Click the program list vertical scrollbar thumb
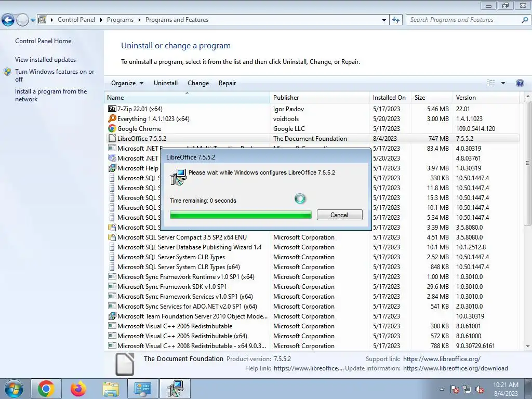Image resolution: width=532 pixels, height=399 pixels. [527, 163]
